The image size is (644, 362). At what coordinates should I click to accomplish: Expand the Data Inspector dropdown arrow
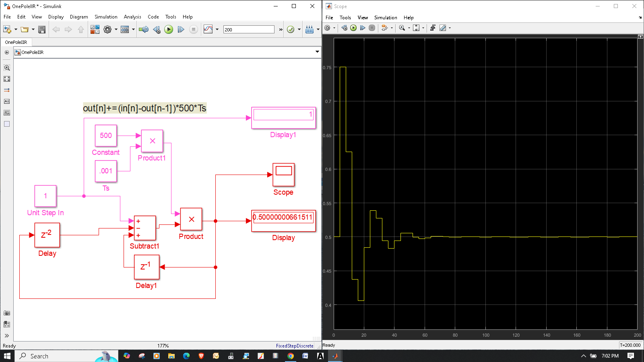click(x=217, y=29)
